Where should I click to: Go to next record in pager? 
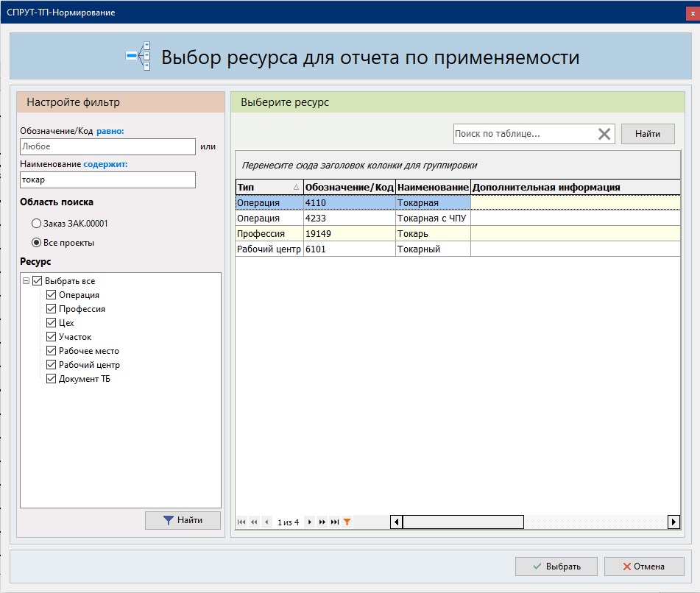pyautogui.click(x=310, y=522)
